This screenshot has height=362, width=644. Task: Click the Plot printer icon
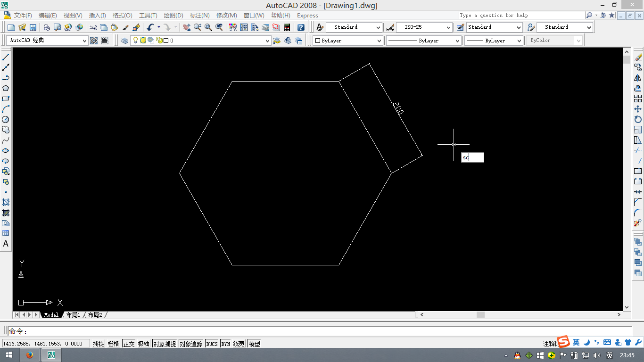point(47,27)
